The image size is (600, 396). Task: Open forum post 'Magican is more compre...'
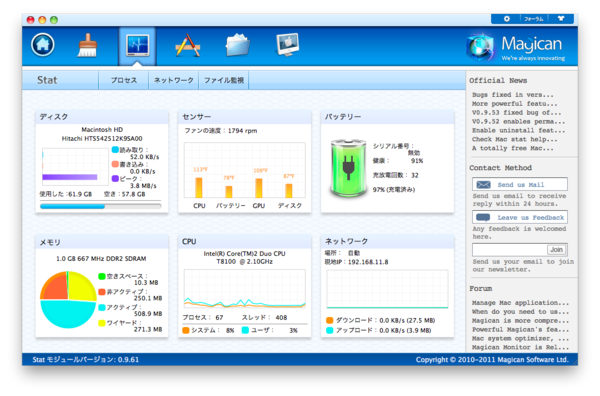520,321
